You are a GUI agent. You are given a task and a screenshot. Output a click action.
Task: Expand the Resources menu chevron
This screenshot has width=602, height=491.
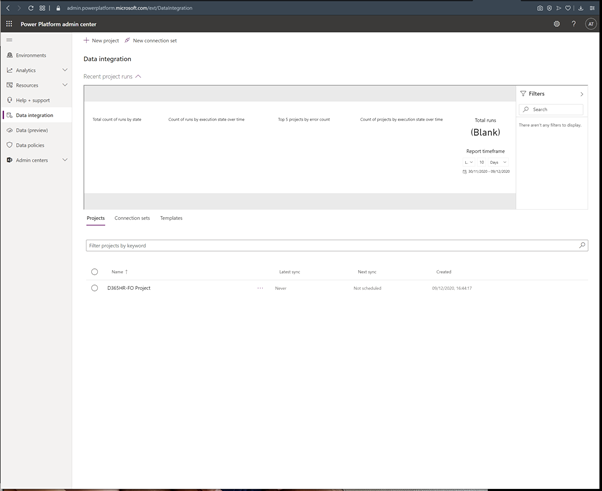click(65, 85)
